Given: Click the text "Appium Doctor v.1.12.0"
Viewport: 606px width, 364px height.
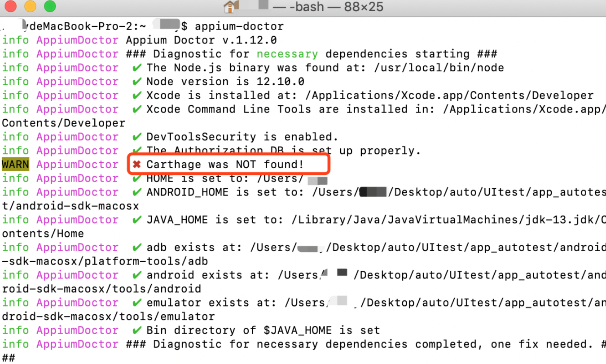Looking at the screenshot, I should point(202,40).
